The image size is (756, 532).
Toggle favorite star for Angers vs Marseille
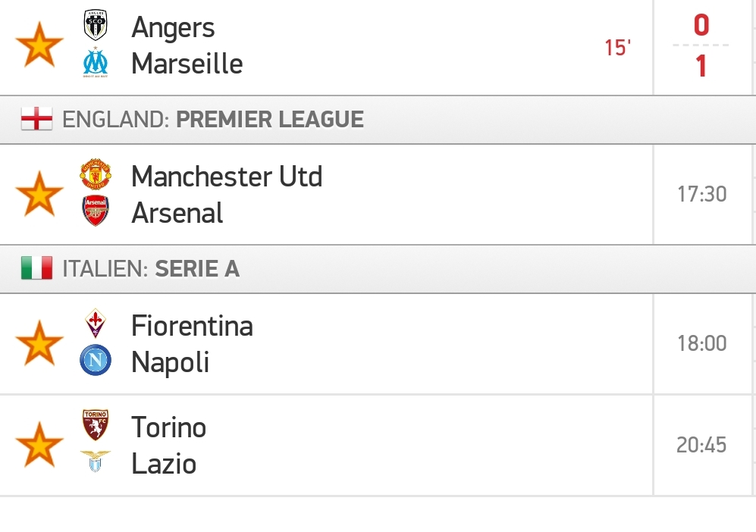coord(39,44)
